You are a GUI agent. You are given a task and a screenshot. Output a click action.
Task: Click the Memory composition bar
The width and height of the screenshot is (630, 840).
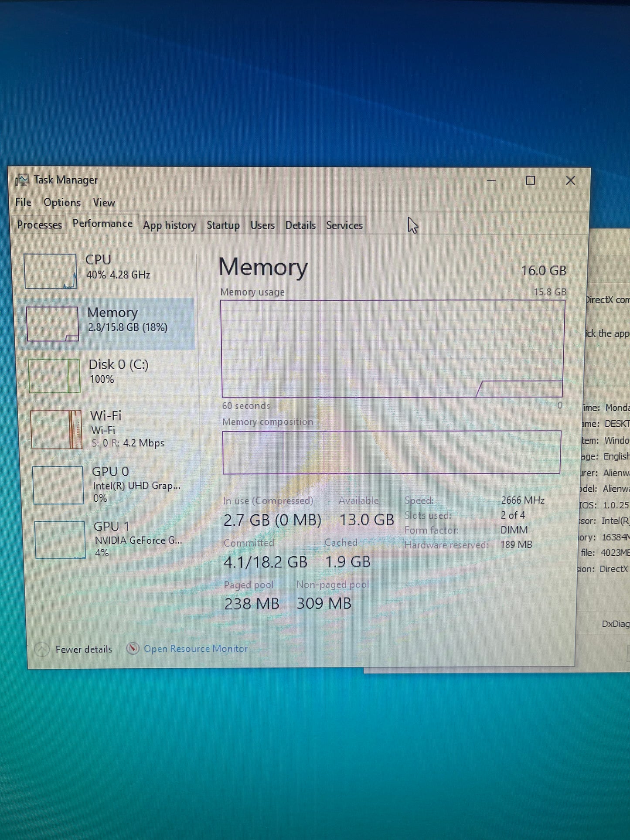pos(392,452)
